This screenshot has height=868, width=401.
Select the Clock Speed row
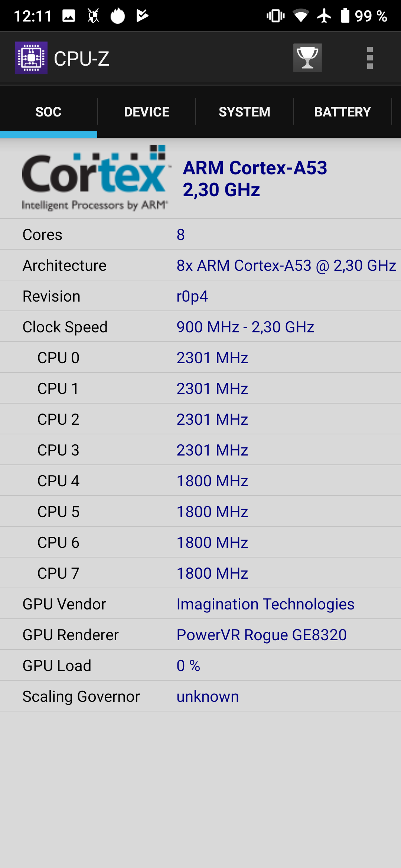pos(200,327)
